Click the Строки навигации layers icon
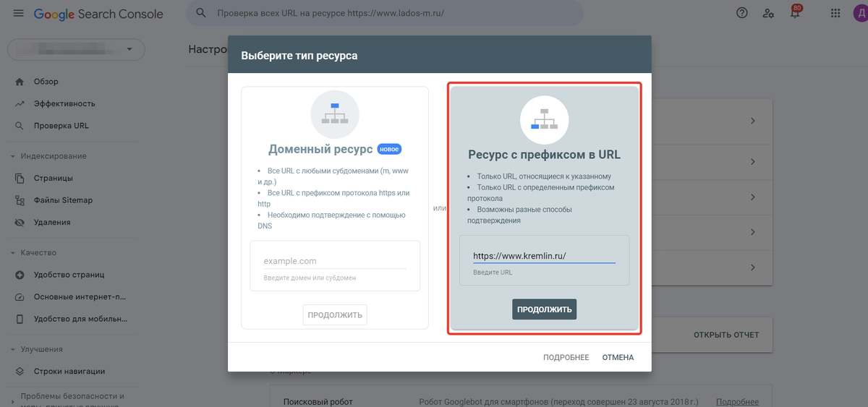 (x=20, y=372)
